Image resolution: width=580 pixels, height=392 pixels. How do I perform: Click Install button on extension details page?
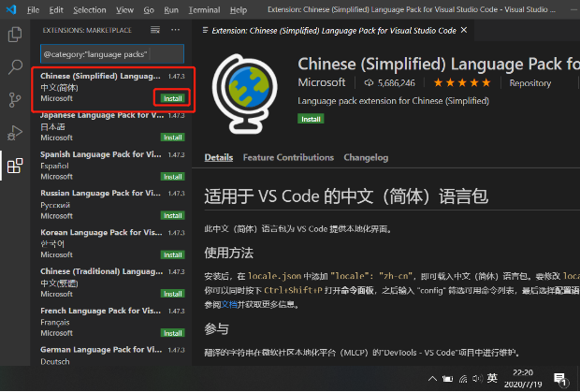311,119
